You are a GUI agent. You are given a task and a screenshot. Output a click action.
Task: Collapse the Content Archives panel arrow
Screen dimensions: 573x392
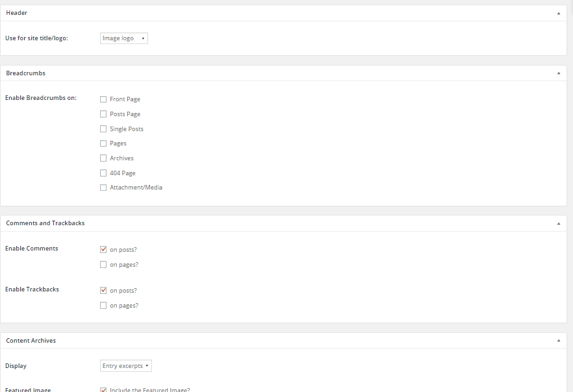point(558,341)
